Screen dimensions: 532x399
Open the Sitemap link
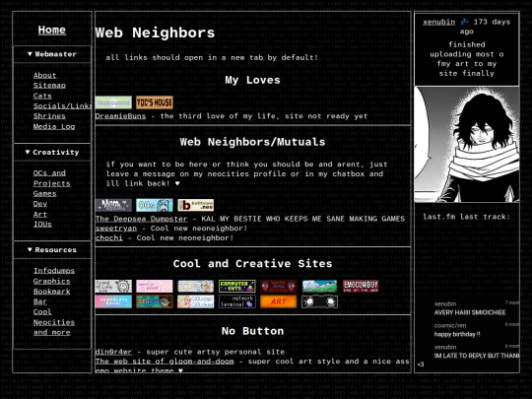49,85
